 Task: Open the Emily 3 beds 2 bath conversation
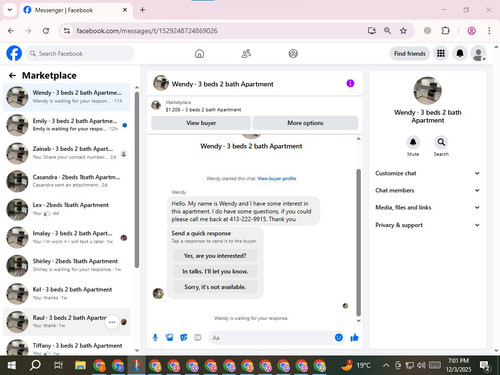pyautogui.click(x=67, y=125)
